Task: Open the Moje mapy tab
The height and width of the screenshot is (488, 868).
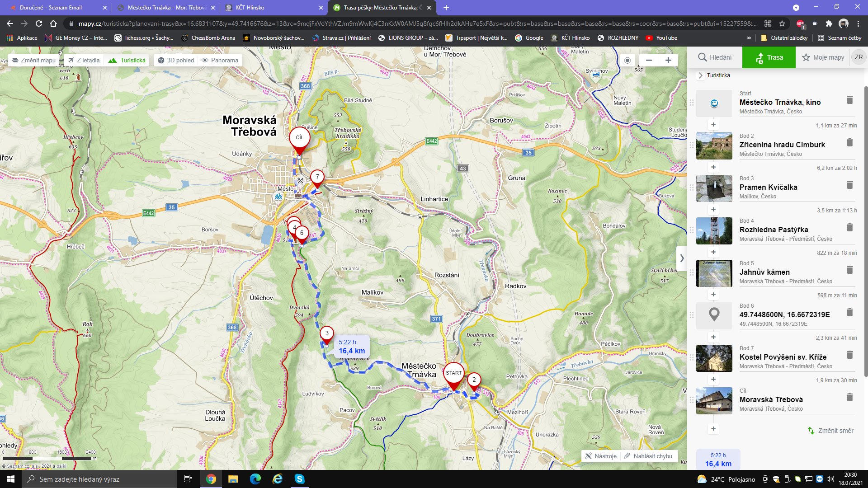Action: [x=823, y=57]
